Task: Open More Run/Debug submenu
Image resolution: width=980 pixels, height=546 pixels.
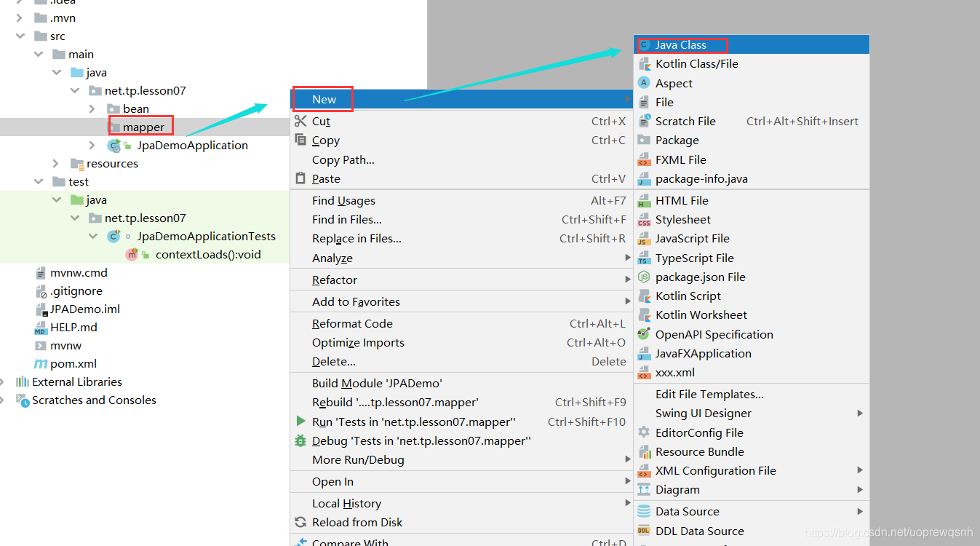Action: point(461,459)
